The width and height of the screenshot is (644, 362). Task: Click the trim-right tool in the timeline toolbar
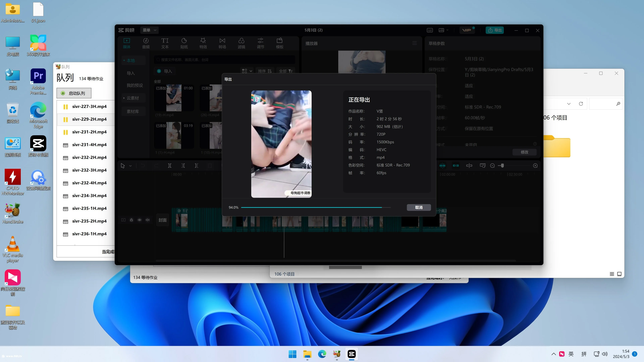click(x=197, y=166)
